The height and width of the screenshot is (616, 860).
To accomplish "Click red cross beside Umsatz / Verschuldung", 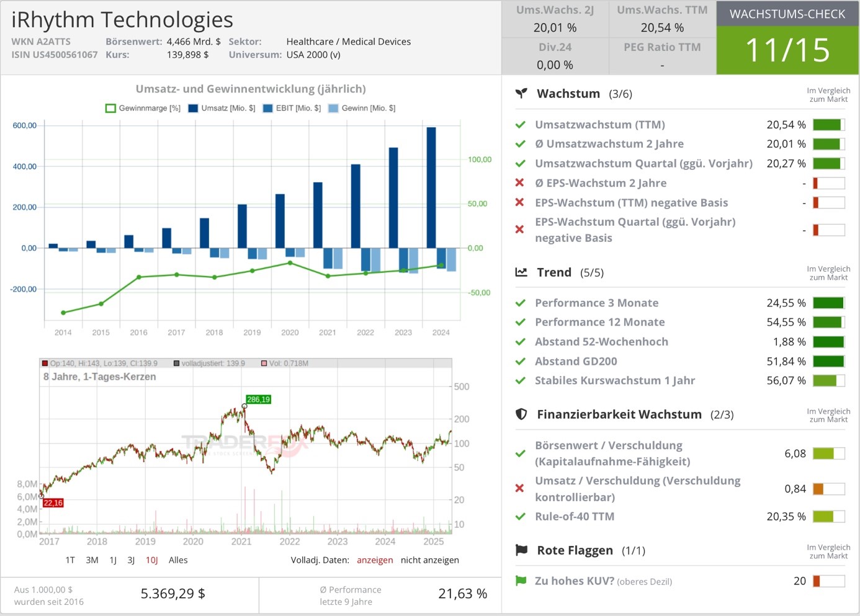I will [520, 489].
